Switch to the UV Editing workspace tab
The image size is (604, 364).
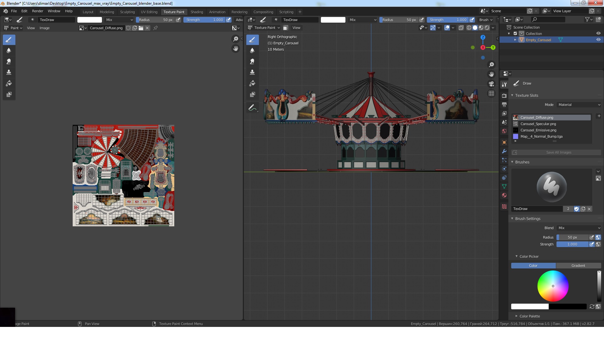pos(149,12)
